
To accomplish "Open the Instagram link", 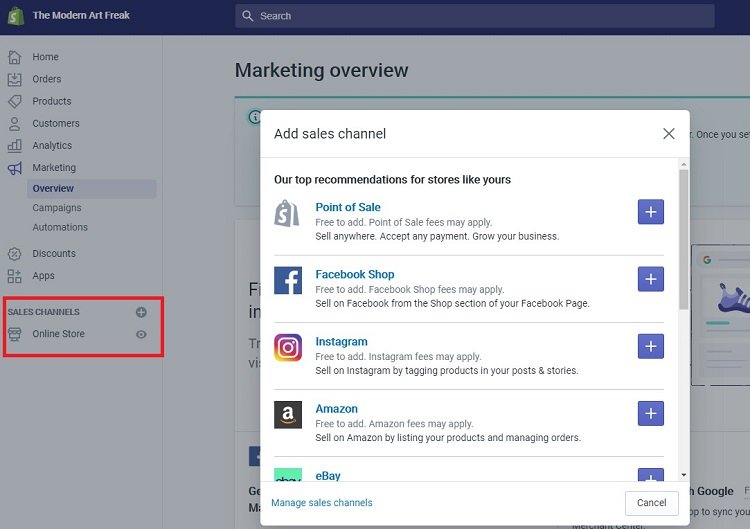I will [341, 342].
